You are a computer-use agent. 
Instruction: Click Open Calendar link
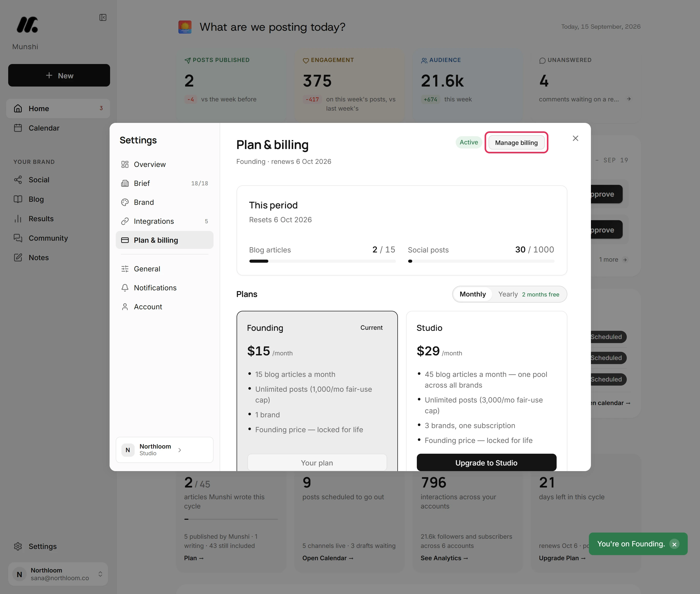tap(328, 558)
